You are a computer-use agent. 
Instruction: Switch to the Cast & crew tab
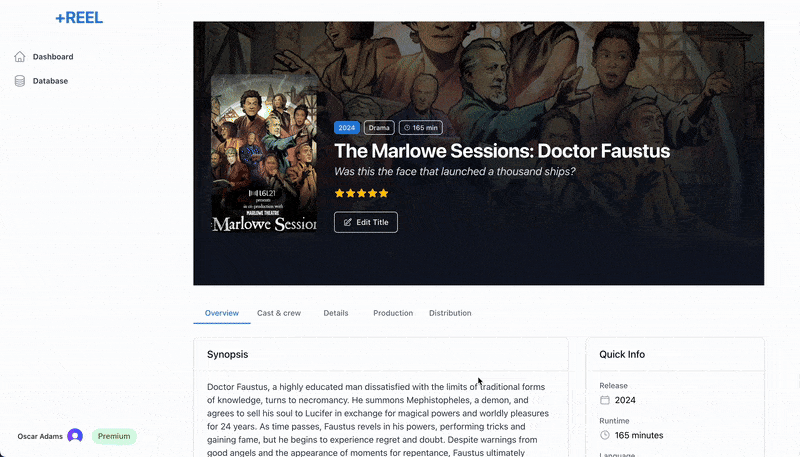pyautogui.click(x=279, y=313)
